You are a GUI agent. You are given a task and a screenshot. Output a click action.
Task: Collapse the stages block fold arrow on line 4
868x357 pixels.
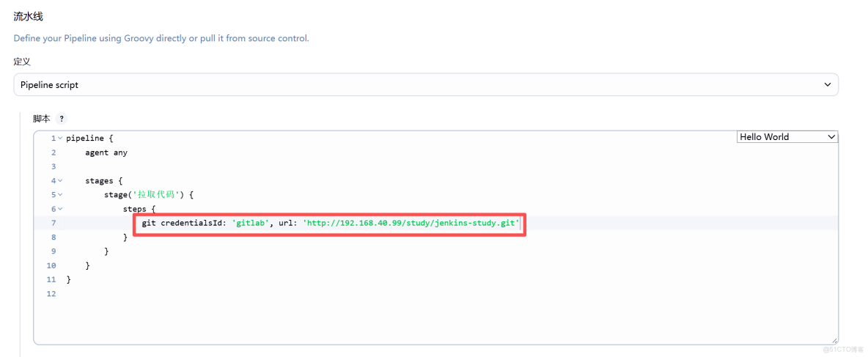coord(60,180)
